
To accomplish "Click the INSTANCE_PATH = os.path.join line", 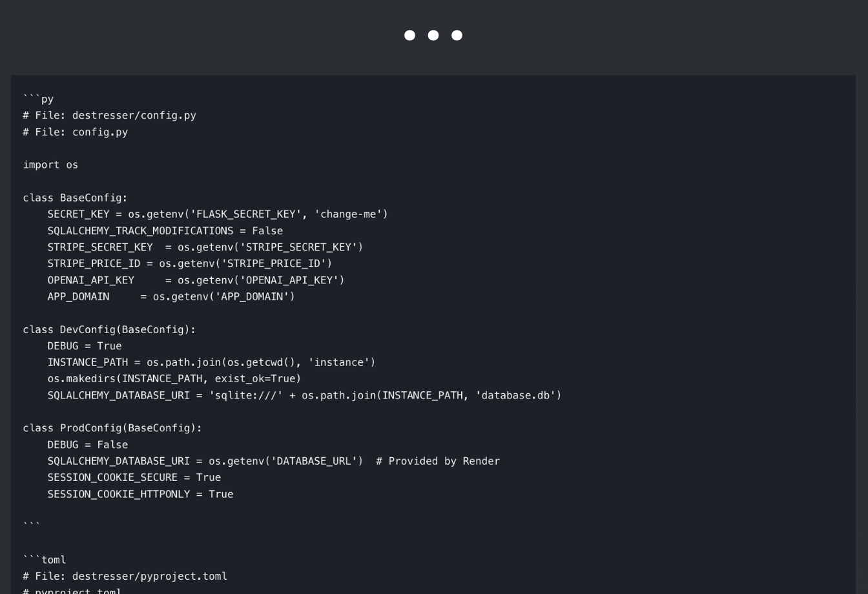I will [211, 362].
